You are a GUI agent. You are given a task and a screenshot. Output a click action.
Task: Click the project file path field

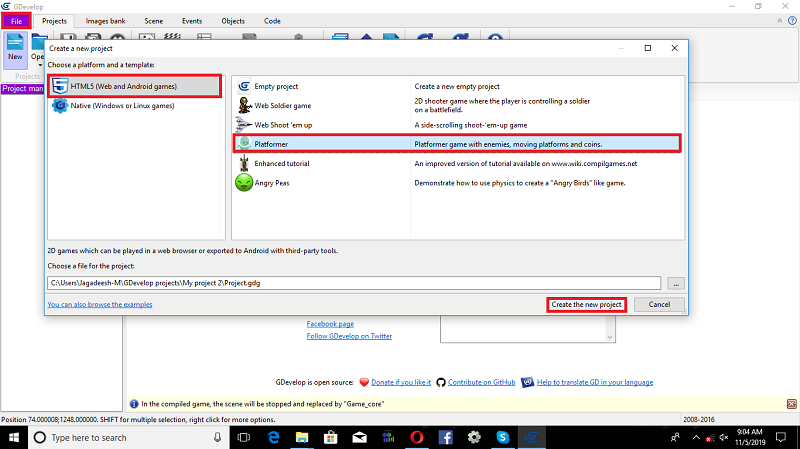click(x=354, y=283)
